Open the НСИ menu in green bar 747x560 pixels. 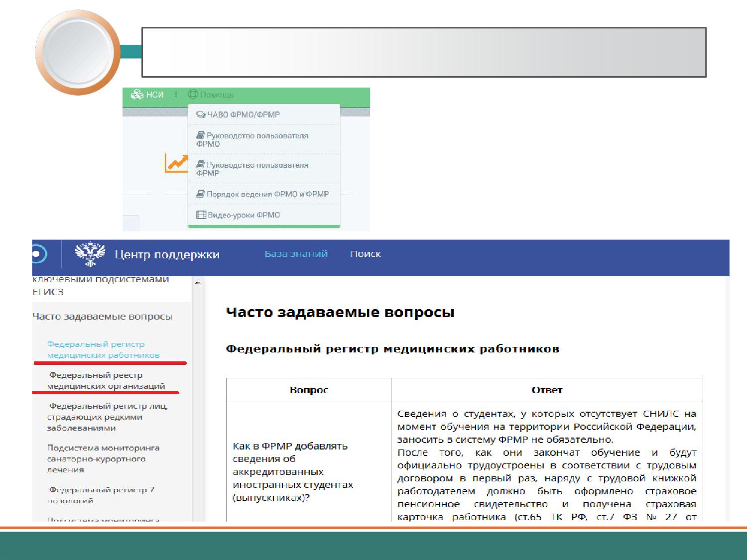click(x=147, y=95)
